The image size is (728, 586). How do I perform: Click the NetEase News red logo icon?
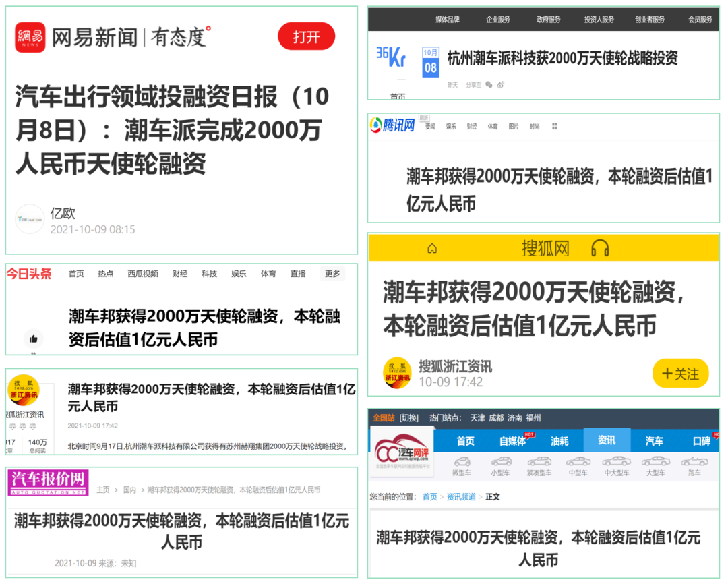click(x=30, y=37)
